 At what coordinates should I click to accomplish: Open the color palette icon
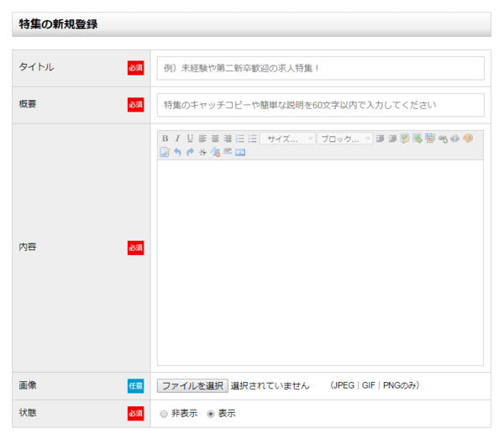[x=468, y=138]
